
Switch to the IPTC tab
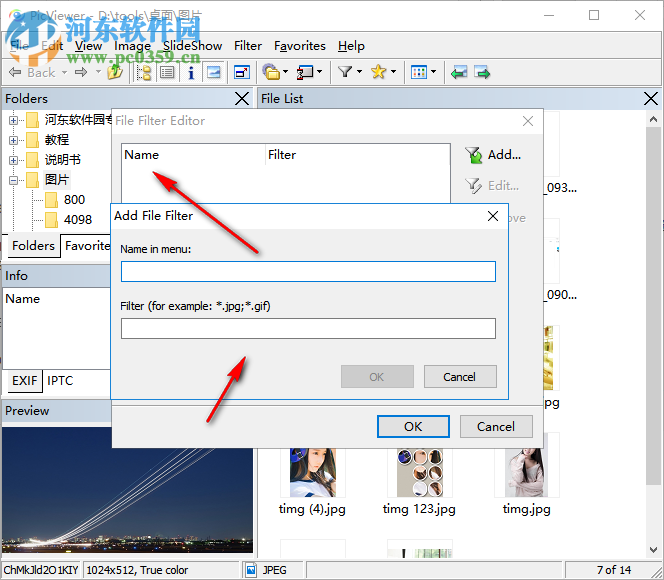pos(60,381)
